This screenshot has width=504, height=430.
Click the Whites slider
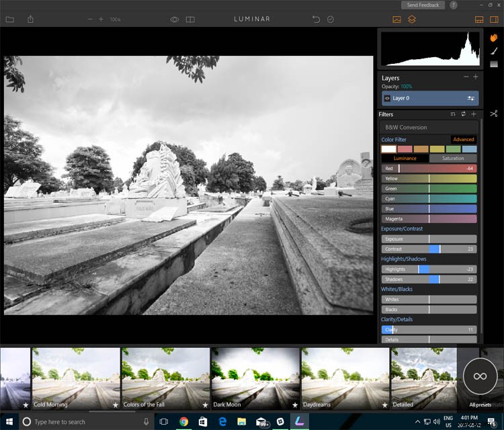point(429,300)
